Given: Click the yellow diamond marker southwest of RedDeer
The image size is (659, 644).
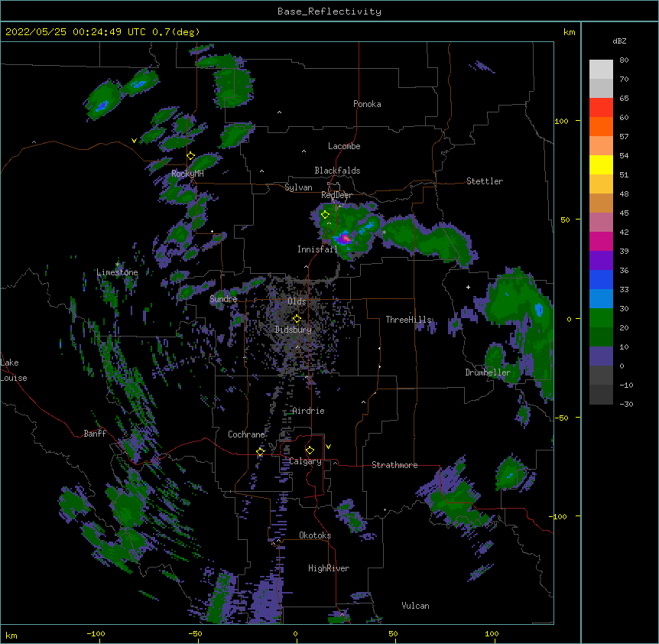Looking at the screenshot, I should tap(325, 215).
